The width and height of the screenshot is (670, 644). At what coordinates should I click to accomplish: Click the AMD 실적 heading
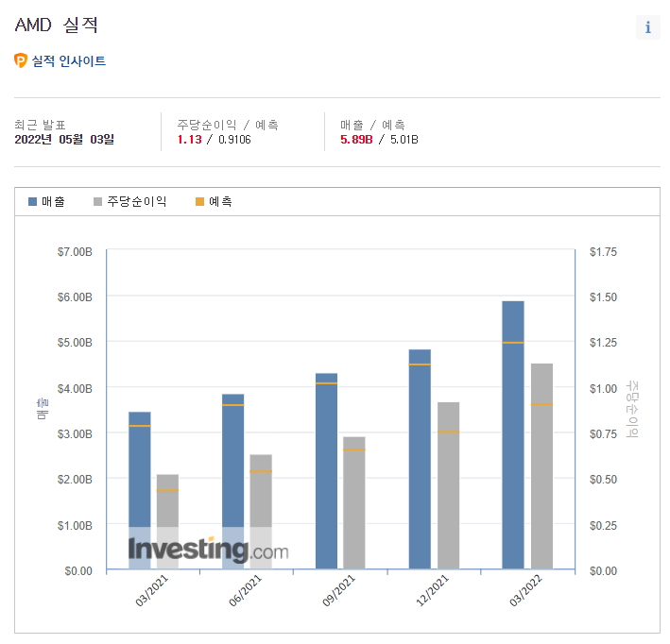(57, 25)
